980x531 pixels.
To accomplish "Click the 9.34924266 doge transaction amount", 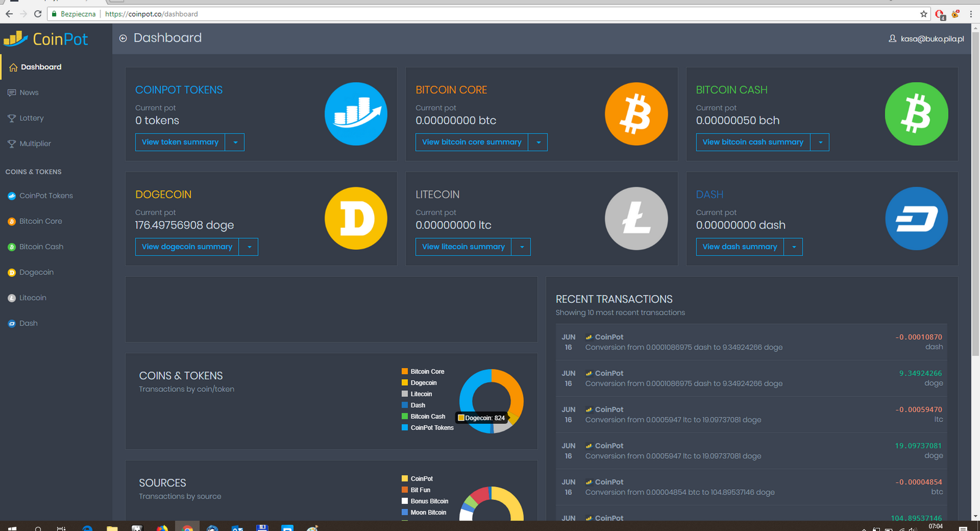I will [x=921, y=373].
